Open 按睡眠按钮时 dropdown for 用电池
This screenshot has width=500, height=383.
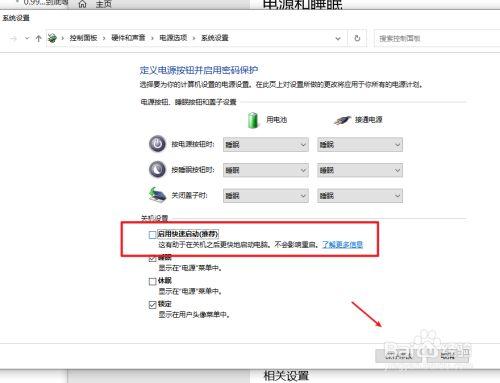click(266, 170)
